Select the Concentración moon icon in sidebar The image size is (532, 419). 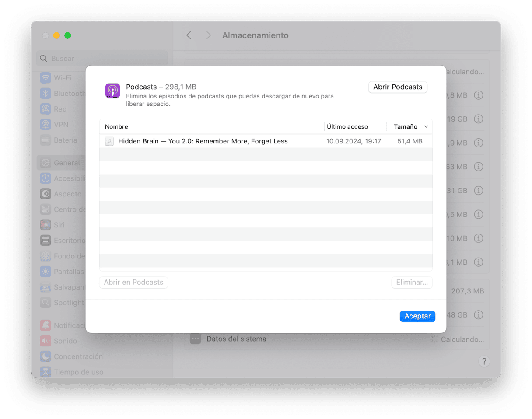tap(45, 356)
